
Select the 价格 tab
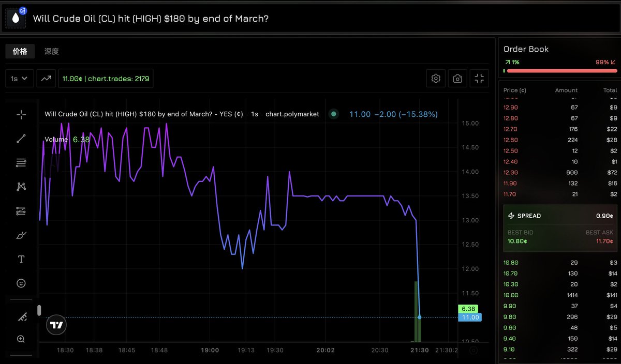(x=21, y=51)
